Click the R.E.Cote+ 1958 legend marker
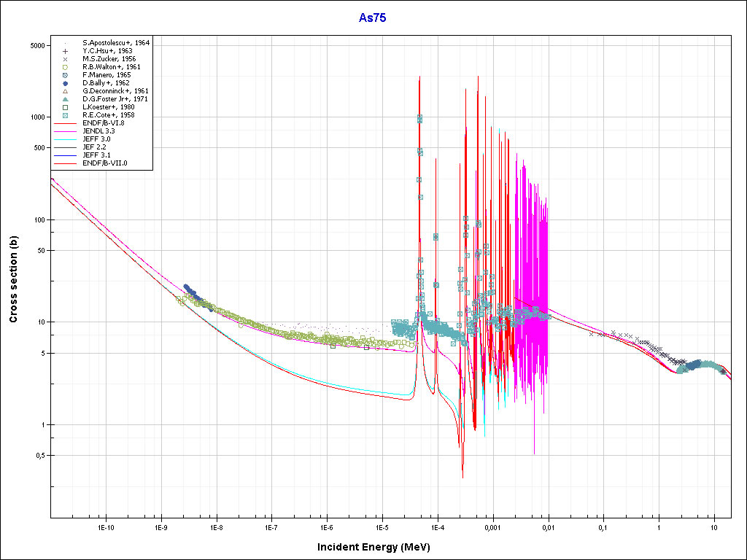Screen dimensions: 747x560 tap(65, 115)
